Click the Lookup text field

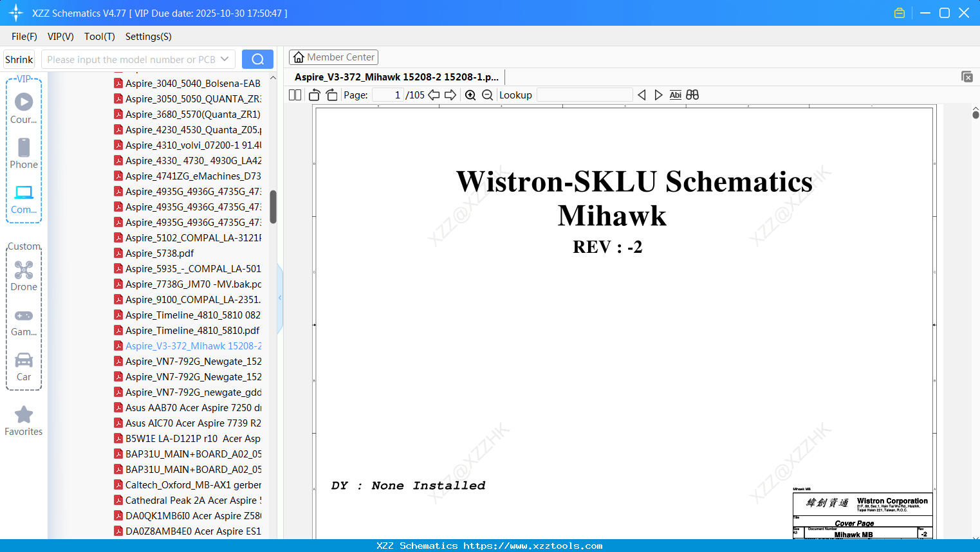click(584, 95)
